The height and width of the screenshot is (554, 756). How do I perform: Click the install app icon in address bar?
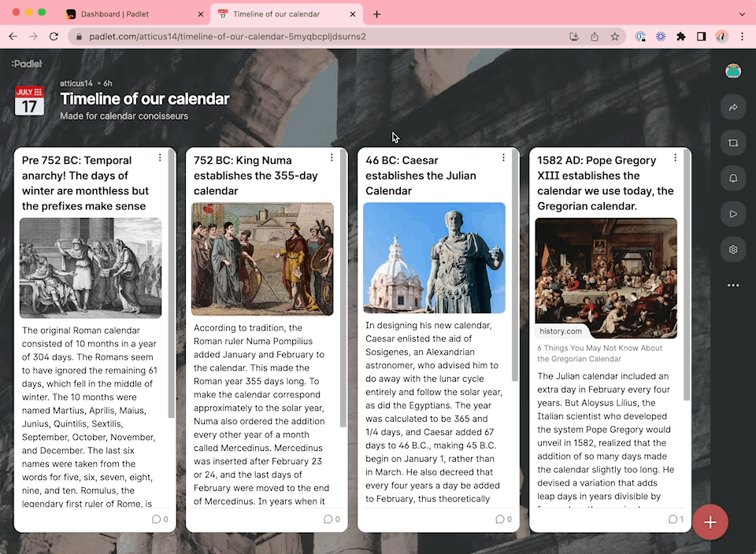pos(574,37)
